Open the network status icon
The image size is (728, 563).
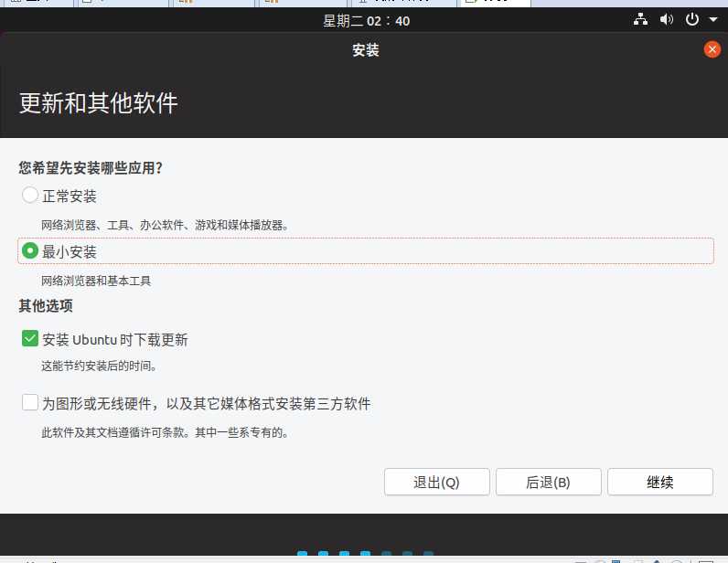[641, 19]
